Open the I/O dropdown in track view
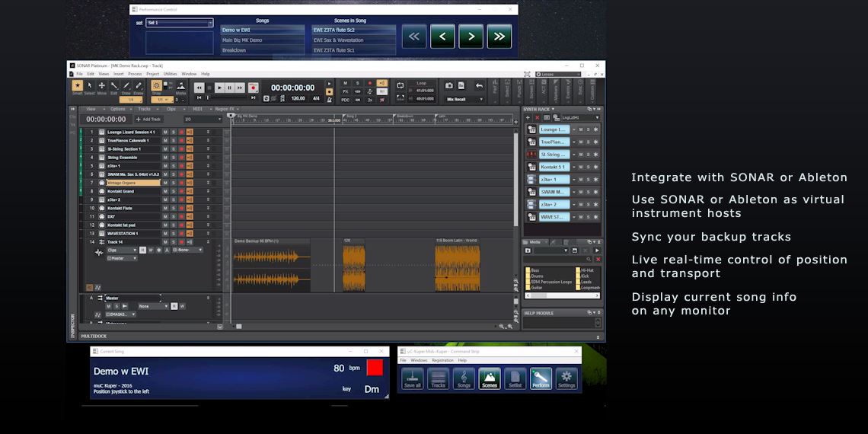Viewport: 868px width, 434px height. (x=203, y=119)
